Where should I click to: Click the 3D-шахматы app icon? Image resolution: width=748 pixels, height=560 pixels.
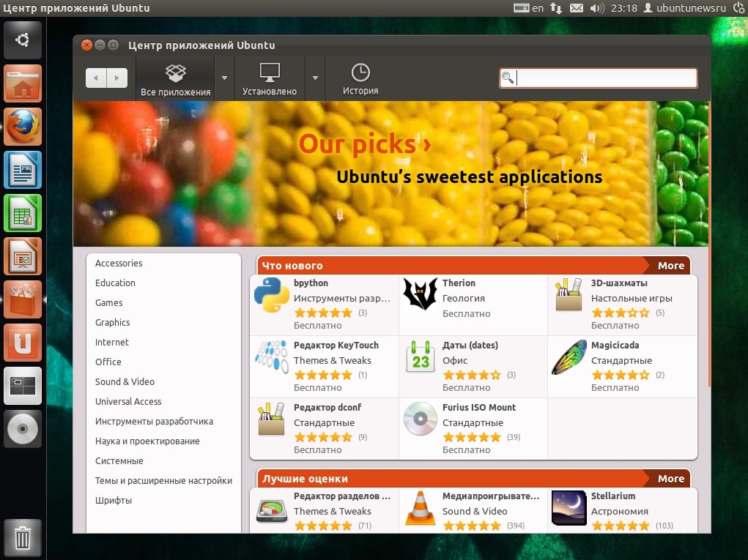coord(569,294)
